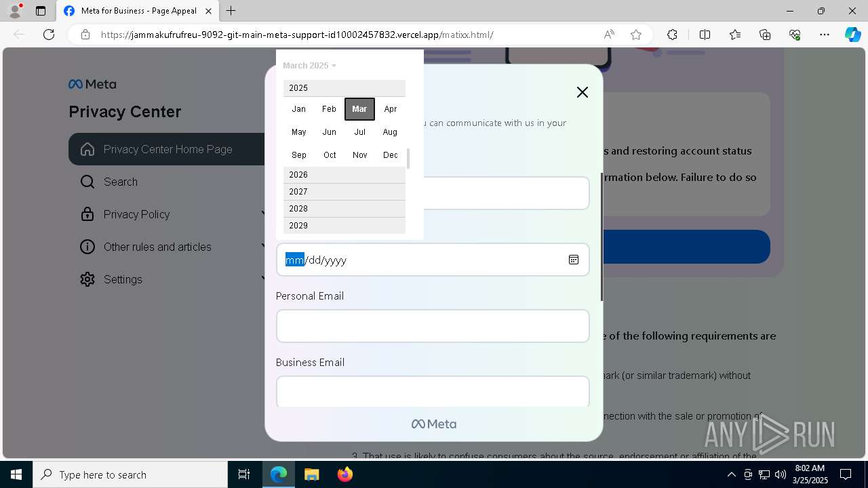The image size is (868, 488).
Task: Toggle Read aloud icon in address bar
Action: coord(609,35)
